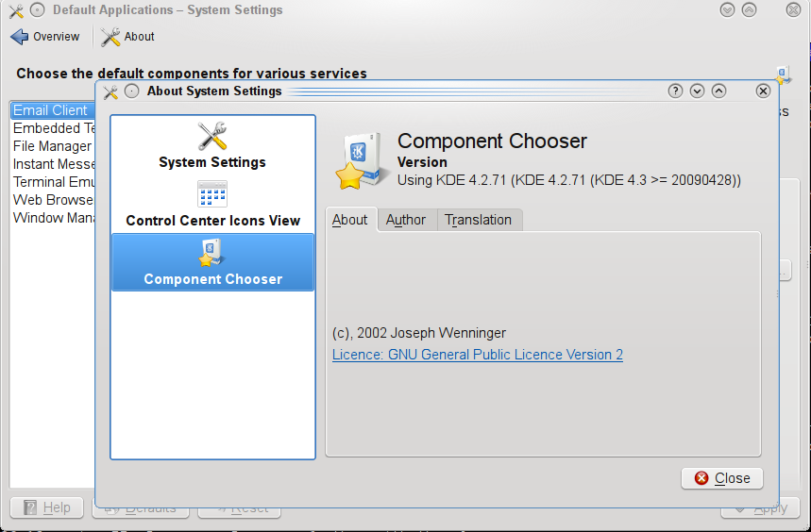Click the dialog title bar down-arrow minimize button
811x532 pixels.
[698, 91]
